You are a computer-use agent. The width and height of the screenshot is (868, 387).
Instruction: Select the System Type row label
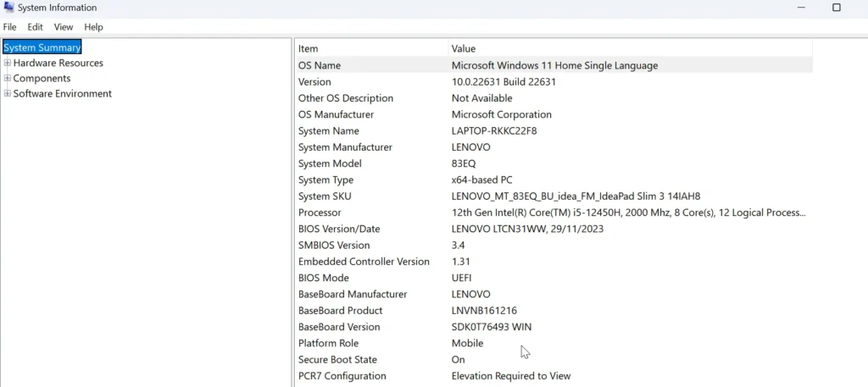click(325, 180)
